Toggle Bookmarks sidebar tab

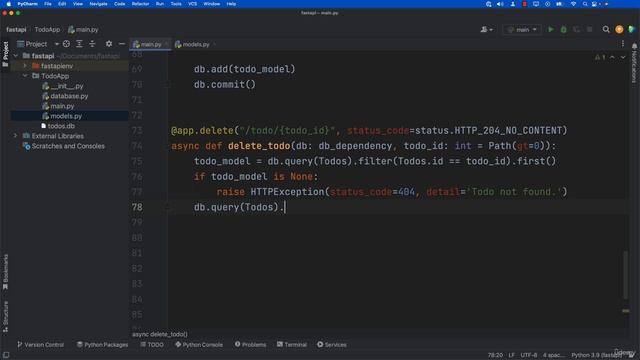point(5,272)
